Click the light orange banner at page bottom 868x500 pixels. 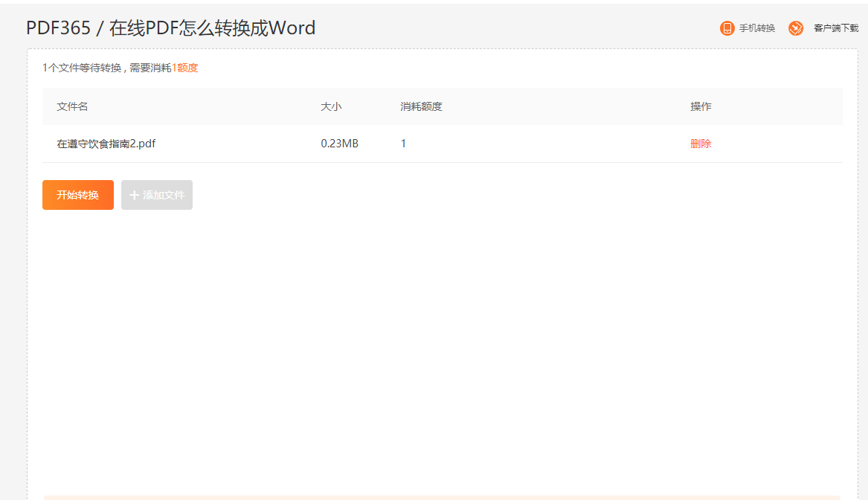(442, 497)
